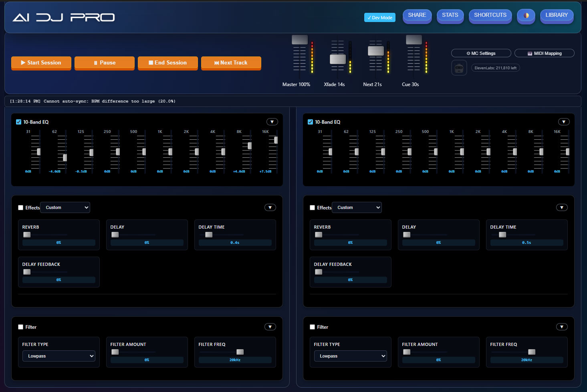Toggle the light/dark theme button
Image resolution: width=587 pixels, height=392 pixels.
[x=526, y=16]
